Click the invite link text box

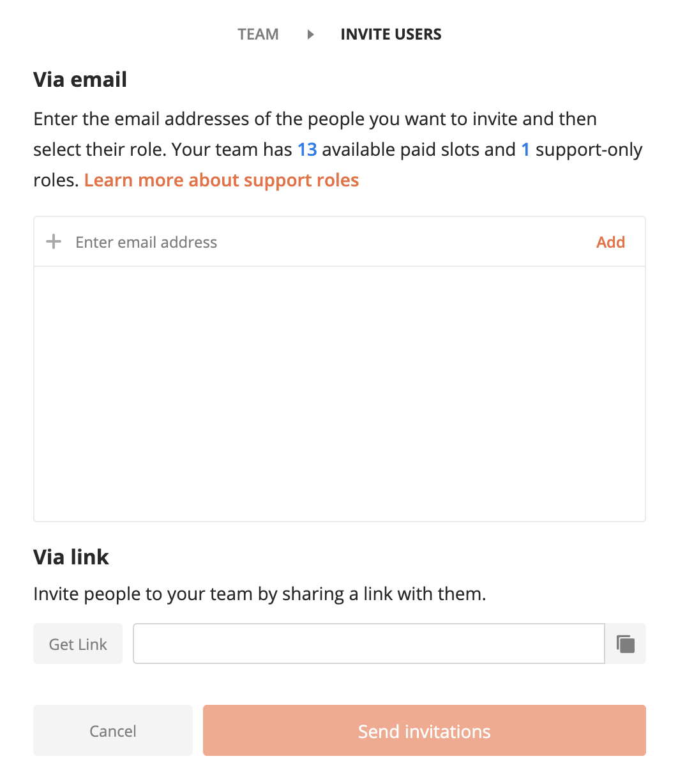click(368, 644)
